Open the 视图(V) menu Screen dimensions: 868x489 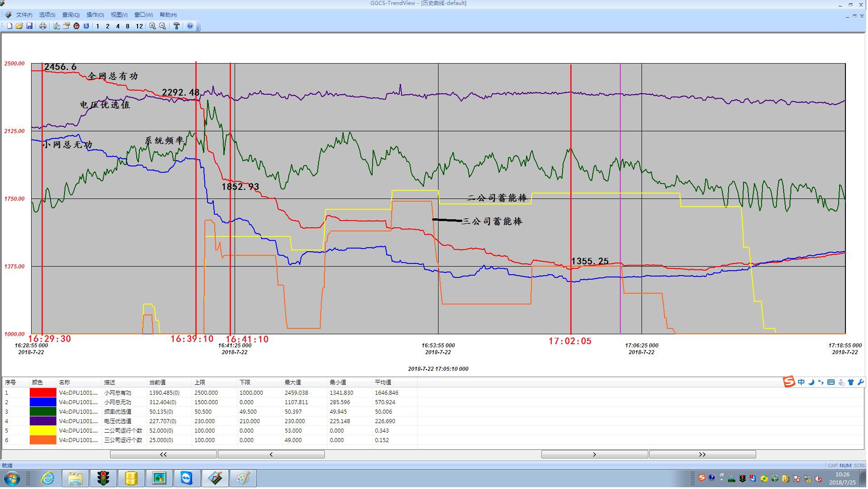(119, 15)
